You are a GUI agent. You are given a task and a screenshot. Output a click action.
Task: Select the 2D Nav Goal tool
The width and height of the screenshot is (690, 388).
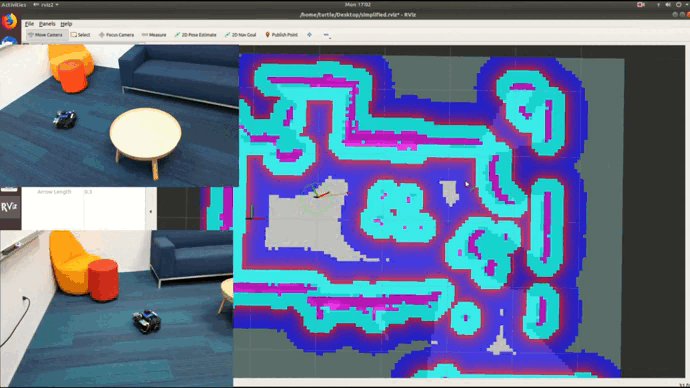coord(240,35)
